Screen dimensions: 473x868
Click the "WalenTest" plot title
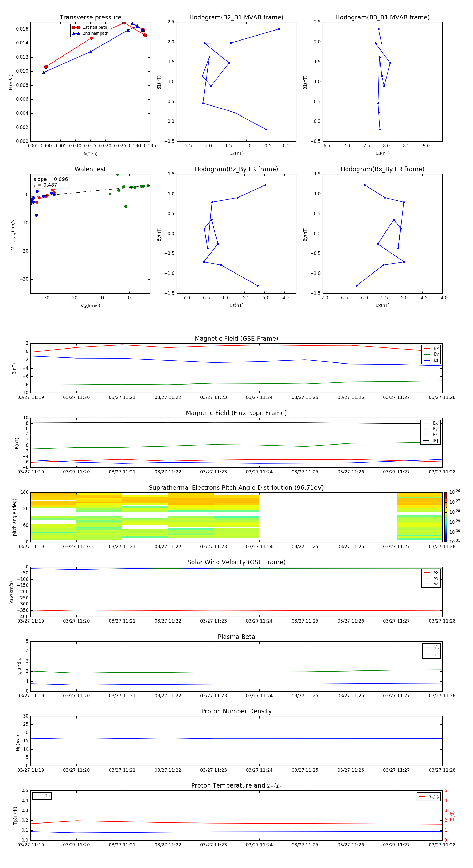tap(90, 169)
